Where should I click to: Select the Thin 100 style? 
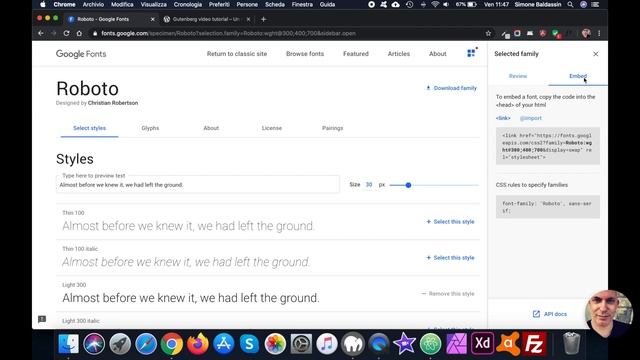coord(450,222)
